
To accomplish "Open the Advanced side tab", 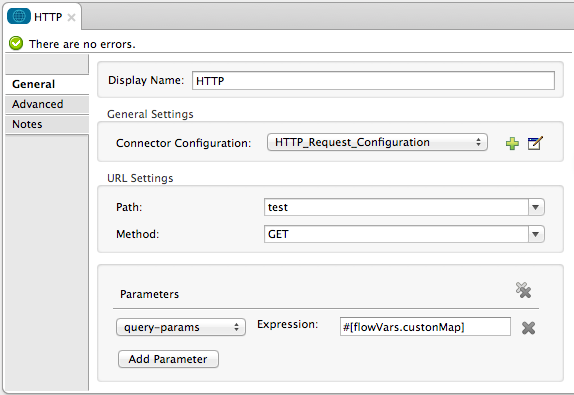I will point(47,104).
